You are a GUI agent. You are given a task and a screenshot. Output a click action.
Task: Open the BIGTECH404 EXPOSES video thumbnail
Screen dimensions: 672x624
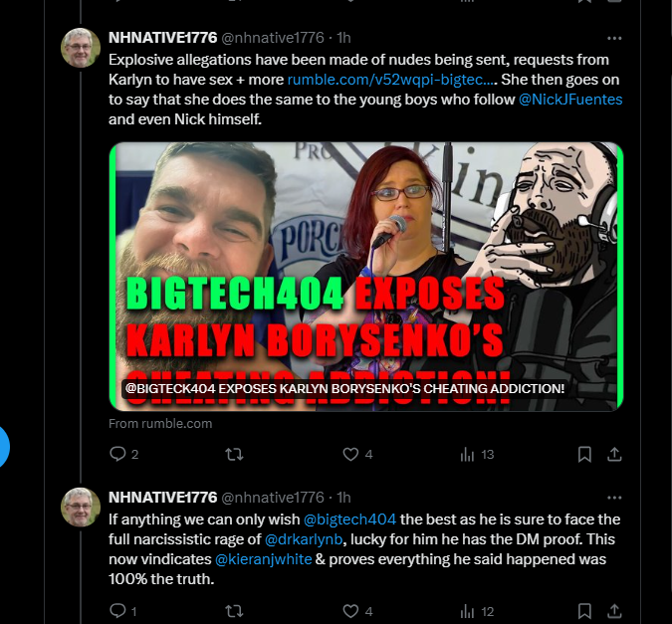tap(366, 277)
